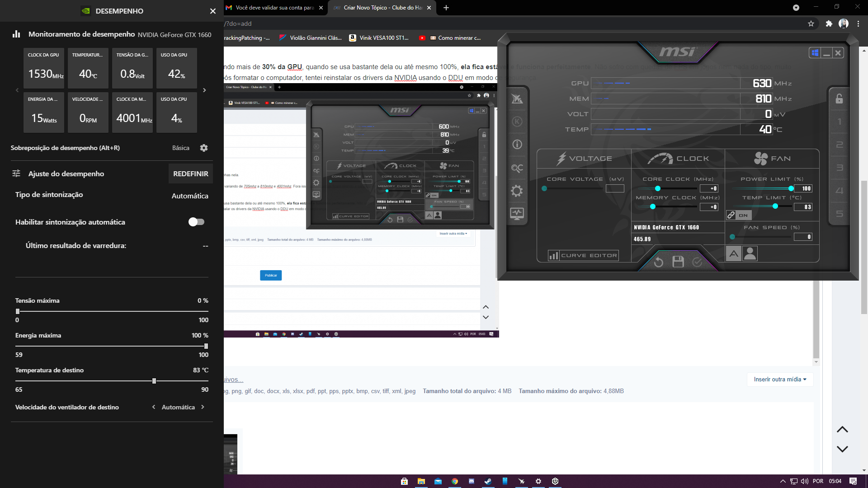The height and width of the screenshot is (488, 868).
Task: Click the Temperatura de destino slider handle
Action: 154,381
